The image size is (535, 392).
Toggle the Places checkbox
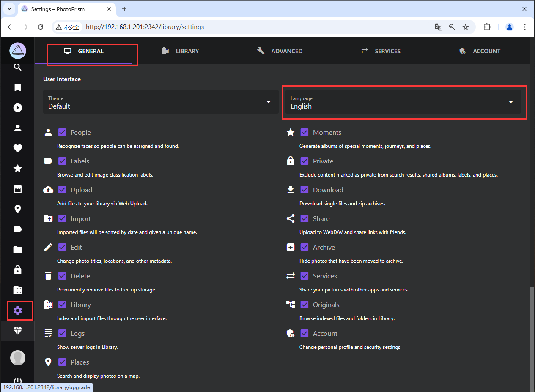coord(62,362)
